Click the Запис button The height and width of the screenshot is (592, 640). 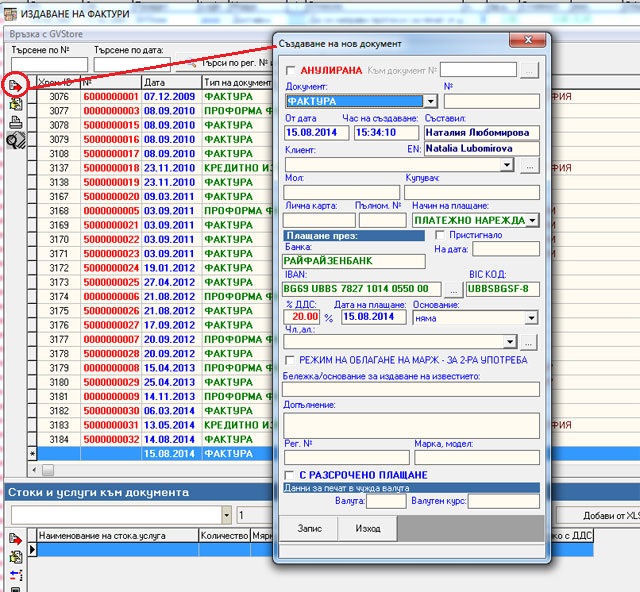[309, 528]
